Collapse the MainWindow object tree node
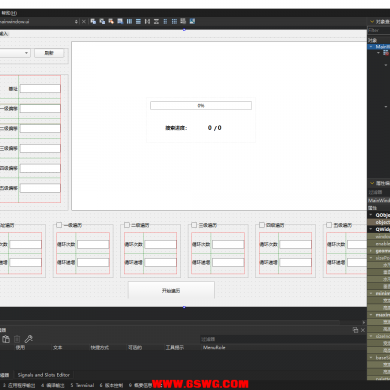The image size is (390, 390). (371, 47)
